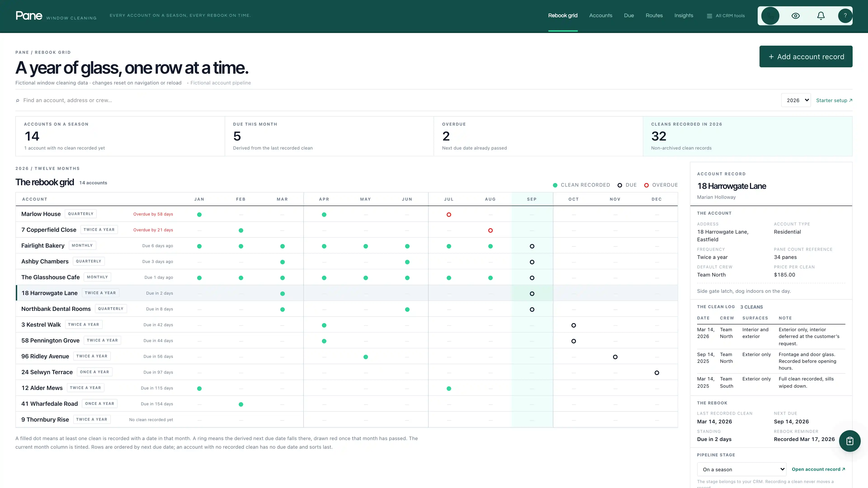Viewport: 868px width, 488px height.
Task: Open All CRM tools hamburger menu
Action: point(726,16)
